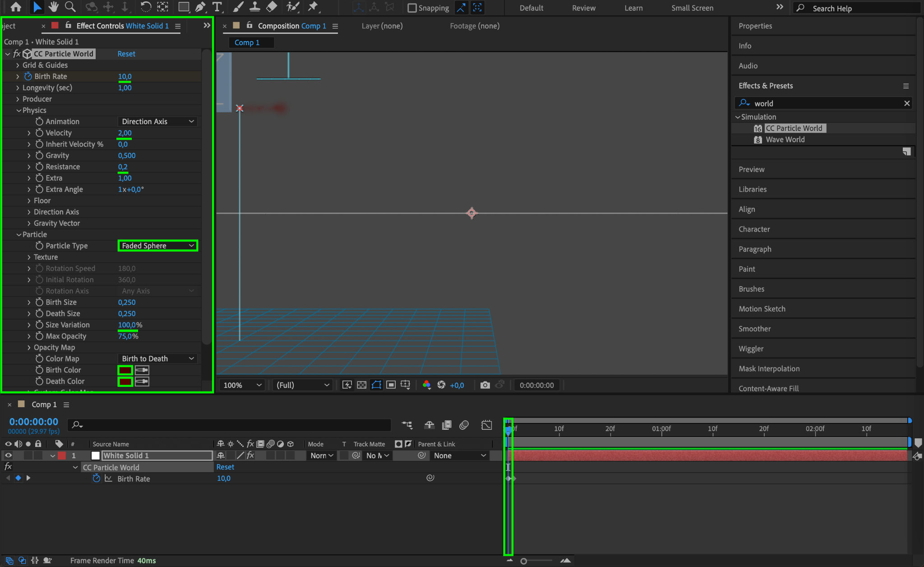
Task: Hide White Solid 1 layer visibility
Action: [8, 455]
